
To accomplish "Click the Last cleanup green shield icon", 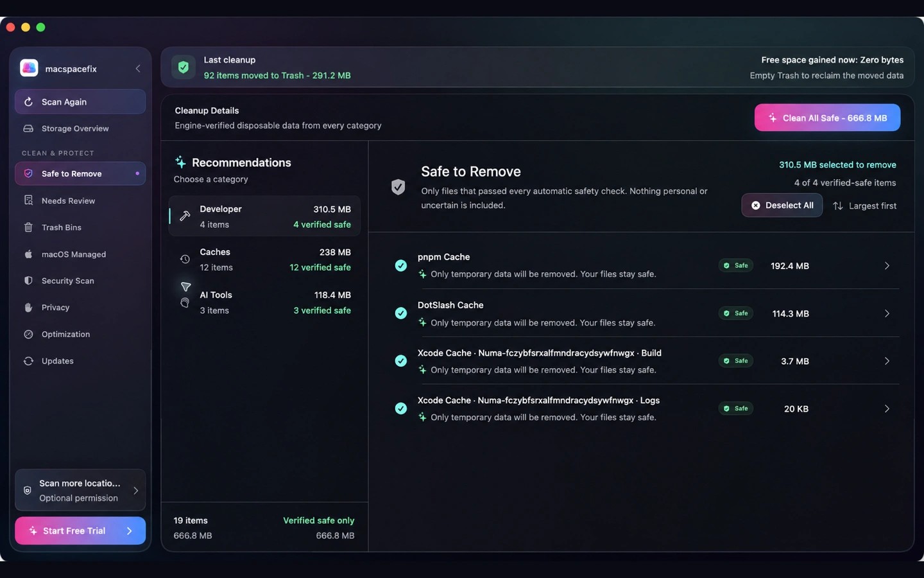I will click(184, 67).
